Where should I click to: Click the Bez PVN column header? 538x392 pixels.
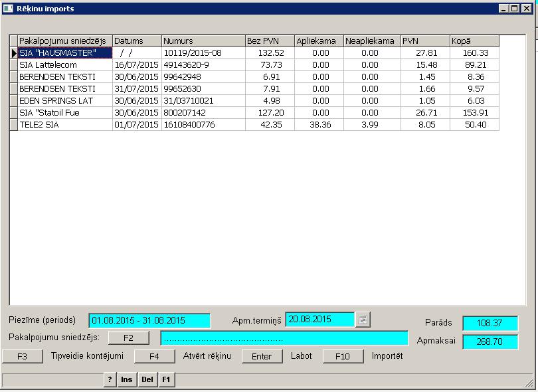(270, 41)
